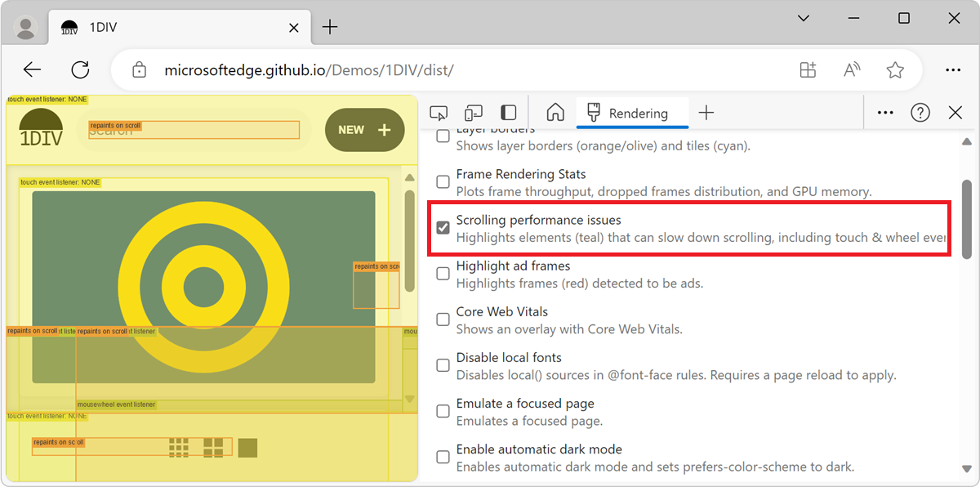Click the search field on the 1DIV page
The width and height of the screenshot is (980, 487).
tap(194, 130)
